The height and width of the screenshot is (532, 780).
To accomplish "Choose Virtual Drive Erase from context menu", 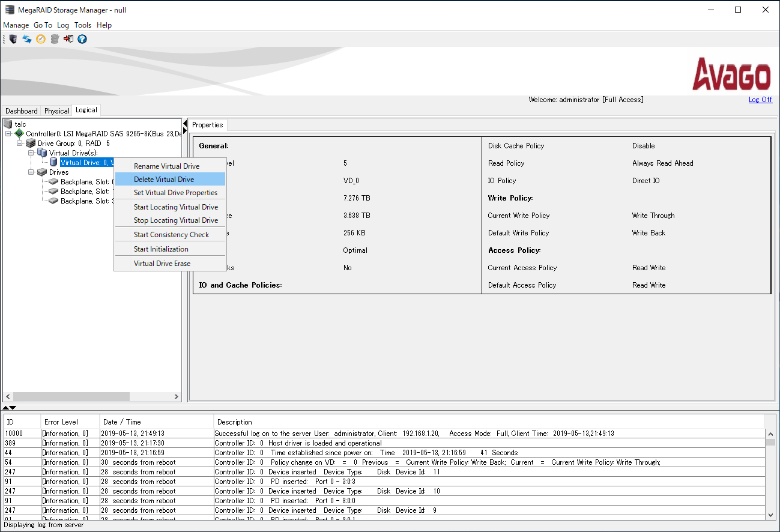I will (170, 264).
